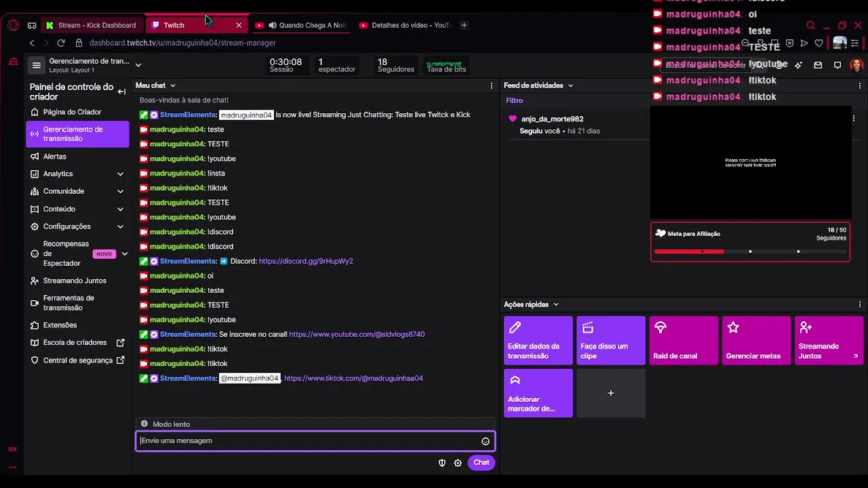Open the Ações rápidas three-dot menu
This screenshot has height=488, width=868.
[860, 304]
